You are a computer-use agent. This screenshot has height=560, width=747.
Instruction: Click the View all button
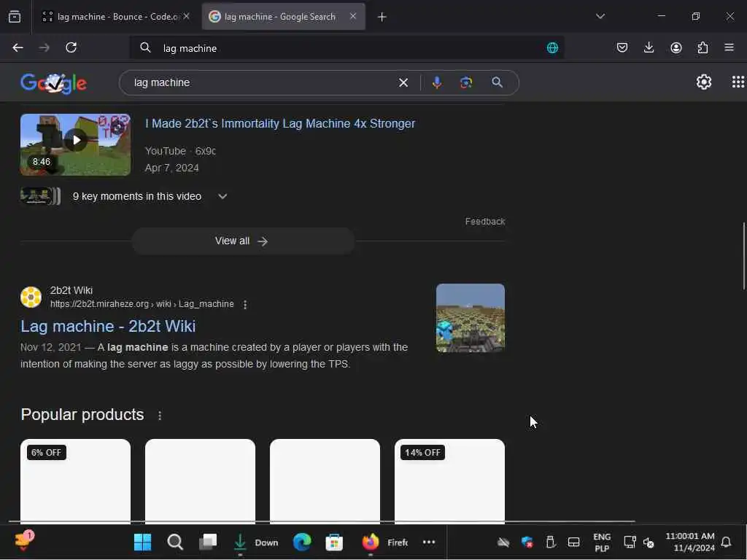coord(243,241)
